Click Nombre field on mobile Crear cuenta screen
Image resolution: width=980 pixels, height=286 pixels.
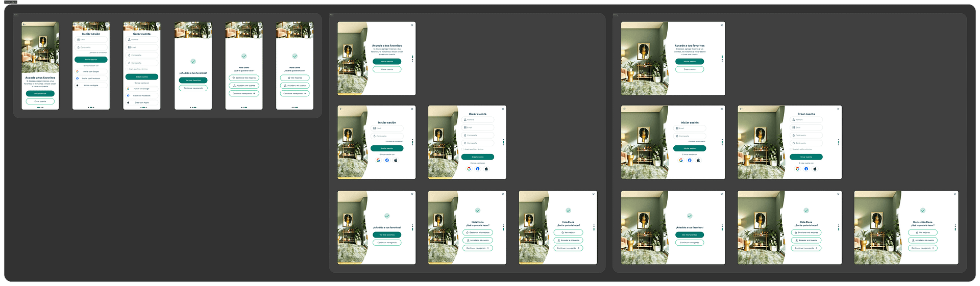click(x=142, y=39)
